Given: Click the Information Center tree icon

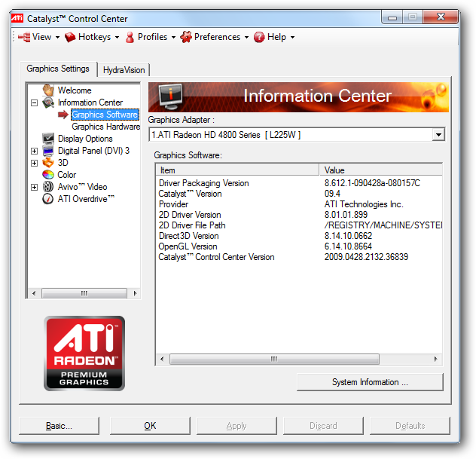Looking at the screenshot, I should 48,103.
